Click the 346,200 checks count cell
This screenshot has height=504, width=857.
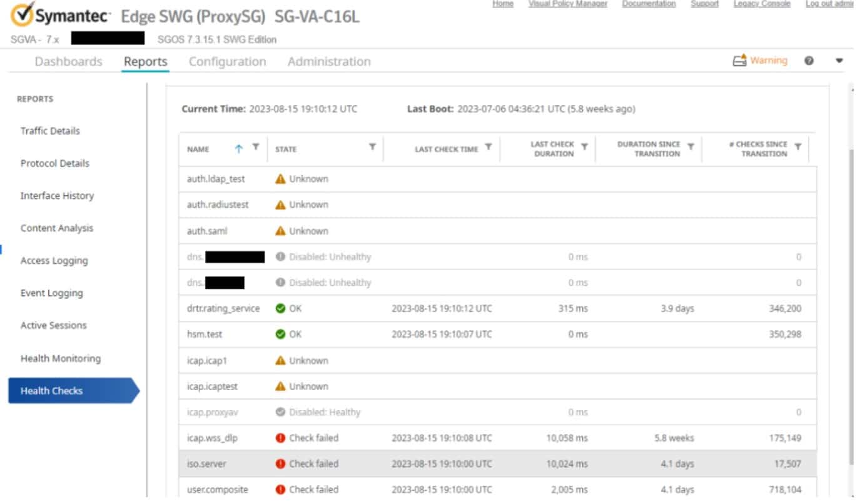[785, 308]
